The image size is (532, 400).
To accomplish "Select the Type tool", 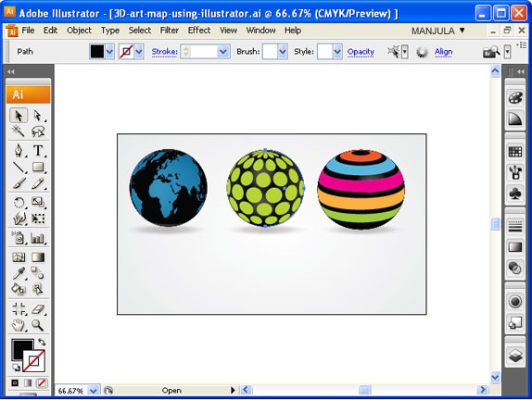I will pos(38,150).
